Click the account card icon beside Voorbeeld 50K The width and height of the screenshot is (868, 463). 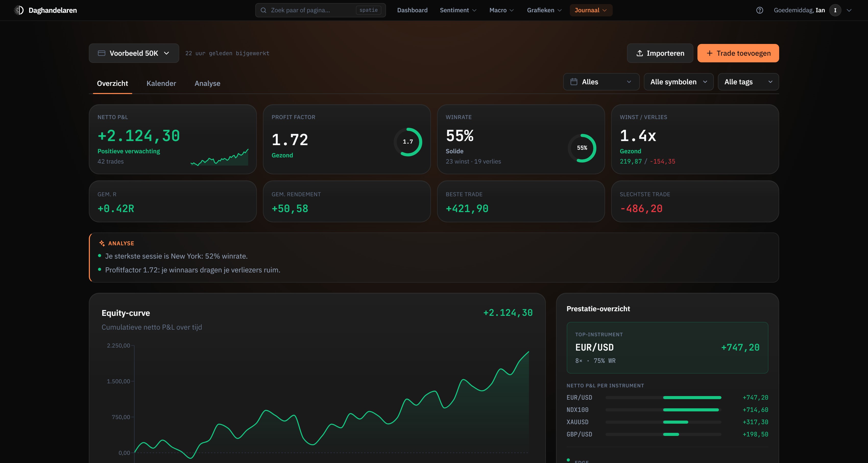tap(101, 53)
